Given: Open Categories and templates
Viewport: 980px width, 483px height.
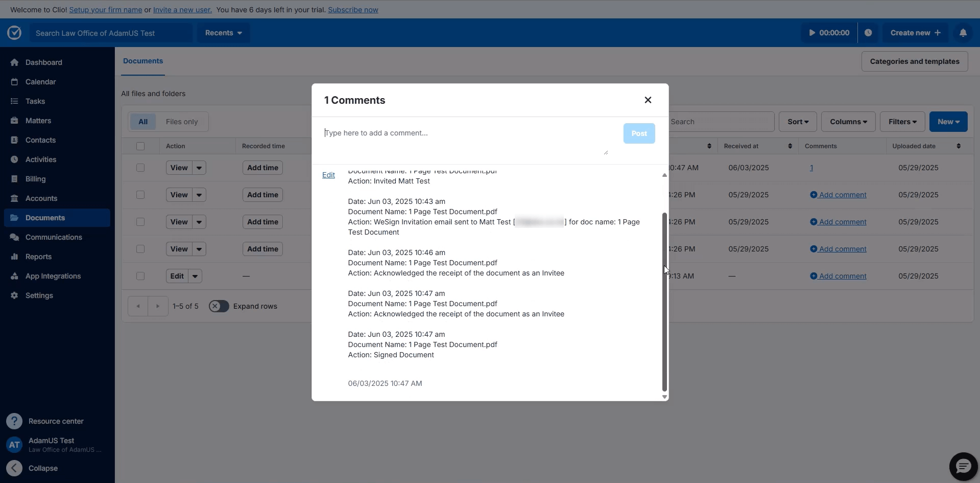Looking at the screenshot, I should (914, 61).
